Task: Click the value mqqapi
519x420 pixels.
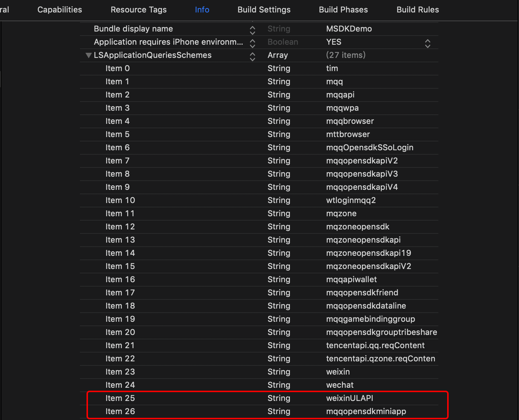Action: point(340,95)
